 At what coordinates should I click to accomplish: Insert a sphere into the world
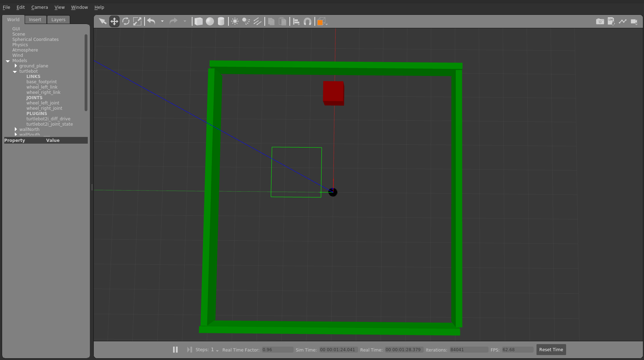[210, 21]
